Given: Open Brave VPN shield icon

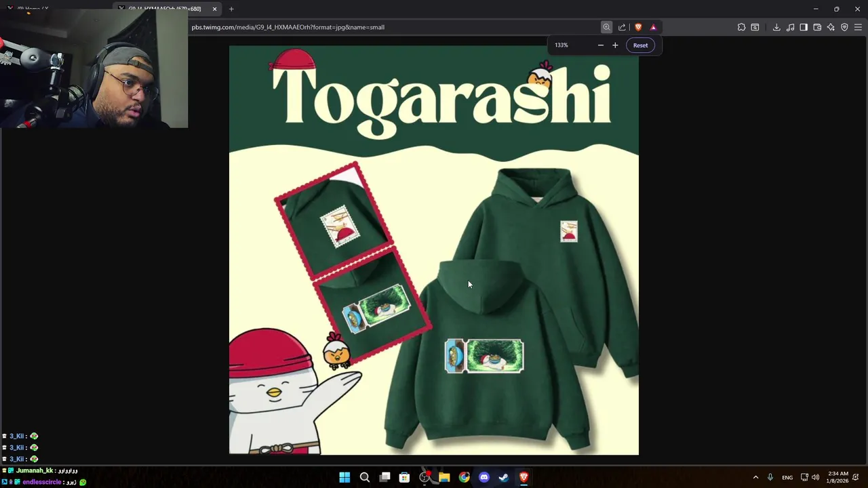Looking at the screenshot, I should [844, 27].
